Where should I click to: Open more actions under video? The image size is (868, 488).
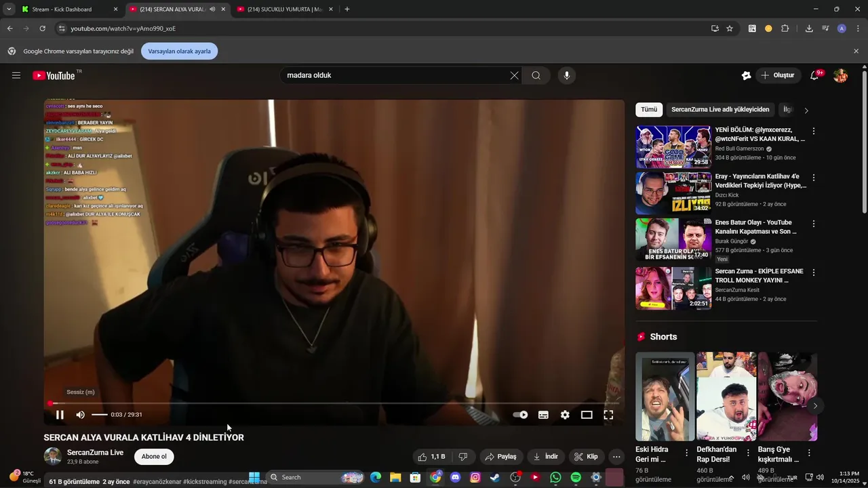[616, 457]
